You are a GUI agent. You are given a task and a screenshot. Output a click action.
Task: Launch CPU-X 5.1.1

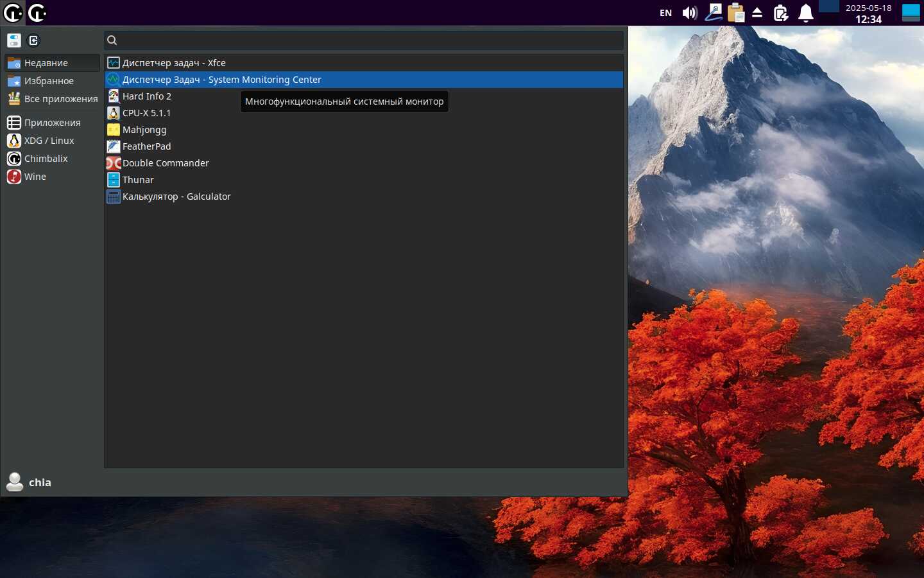tap(146, 113)
